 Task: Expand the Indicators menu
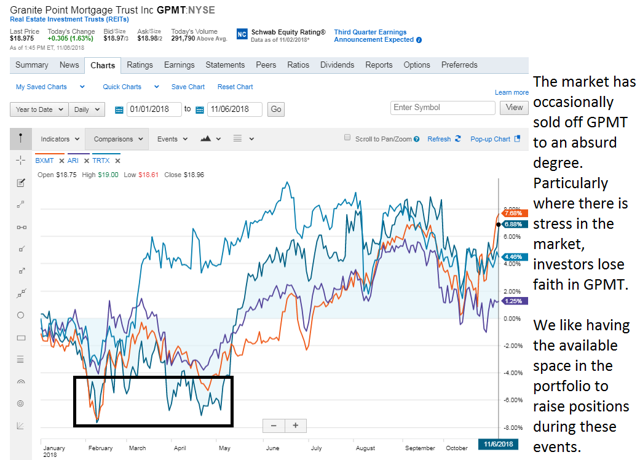[60, 139]
